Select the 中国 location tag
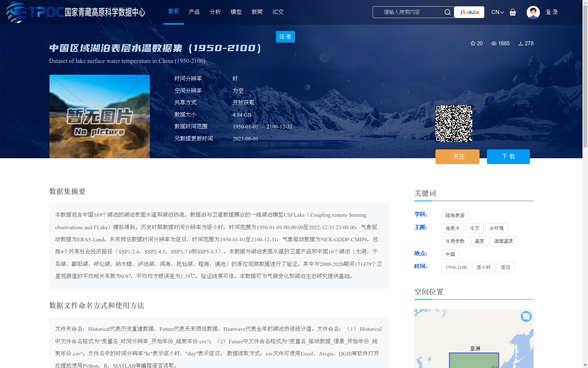 (450, 254)
